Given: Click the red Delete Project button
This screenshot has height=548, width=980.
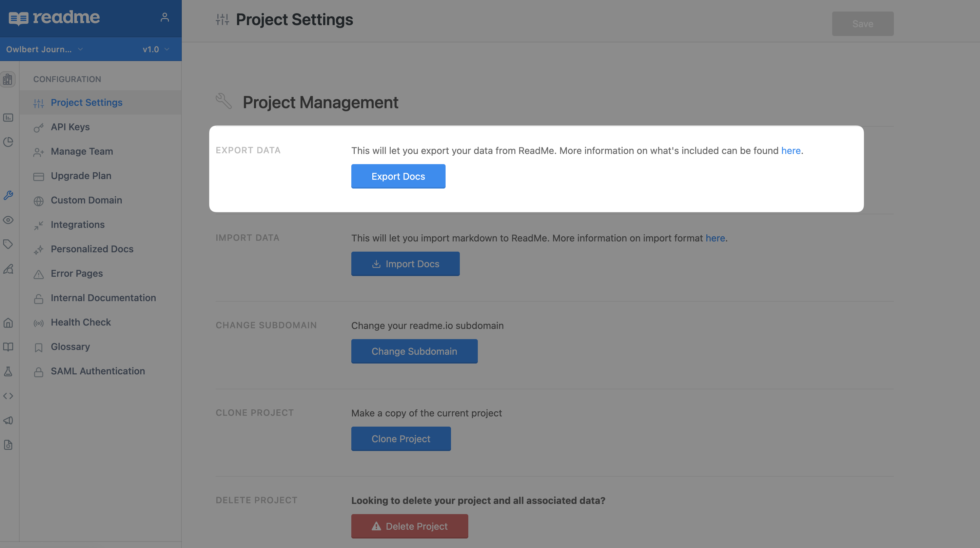Looking at the screenshot, I should click(x=409, y=526).
